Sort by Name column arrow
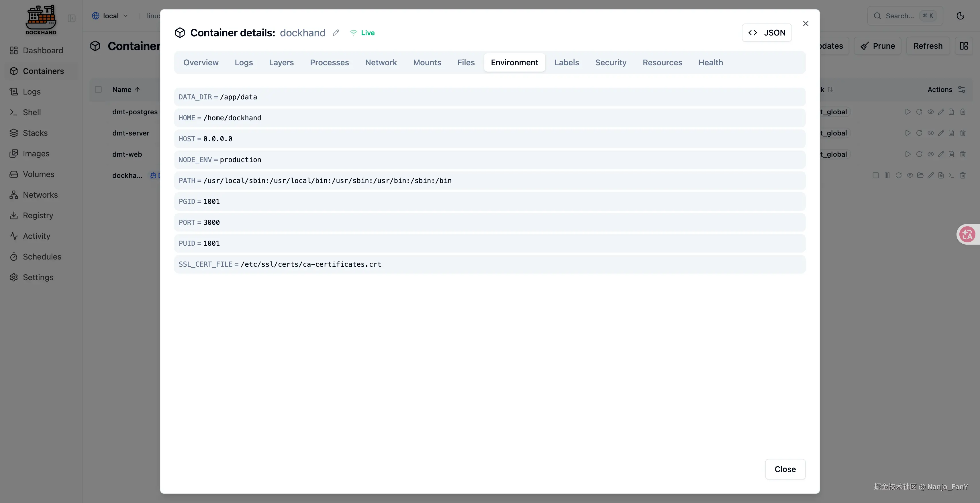This screenshot has width=980, height=503. pyautogui.click(x=137, y=89)
